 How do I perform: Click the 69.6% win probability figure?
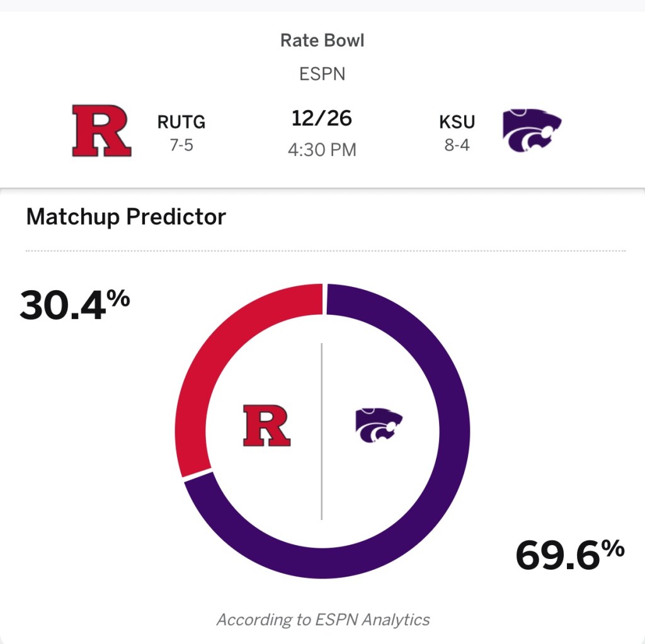tap(569, 555)
